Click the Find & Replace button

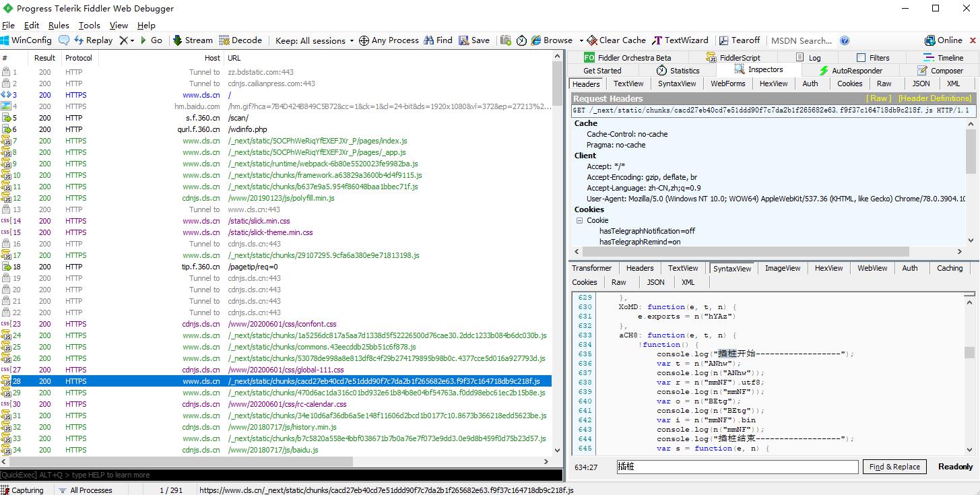point(894,467)
